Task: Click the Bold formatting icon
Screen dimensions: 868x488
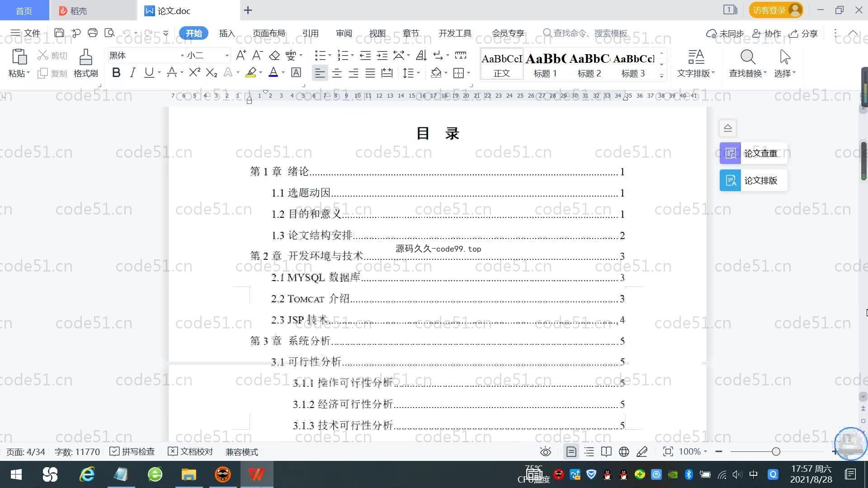Action: (116, 73)
